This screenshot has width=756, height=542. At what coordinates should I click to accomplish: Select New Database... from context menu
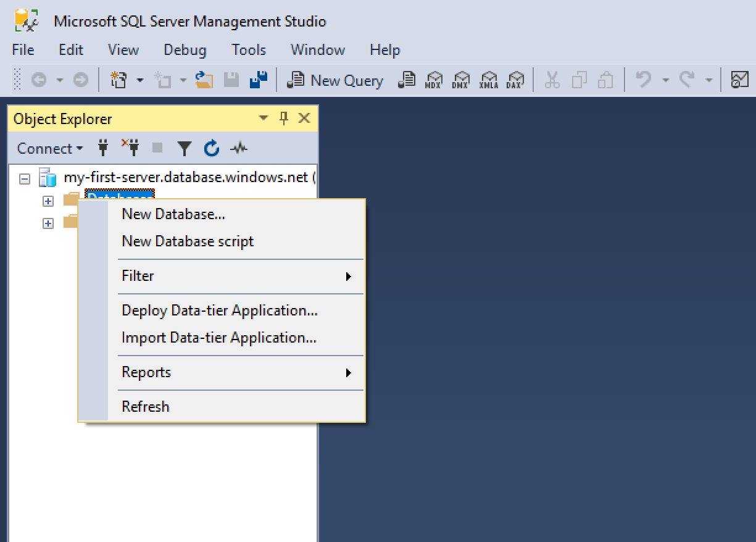click(x=173, y=214)
